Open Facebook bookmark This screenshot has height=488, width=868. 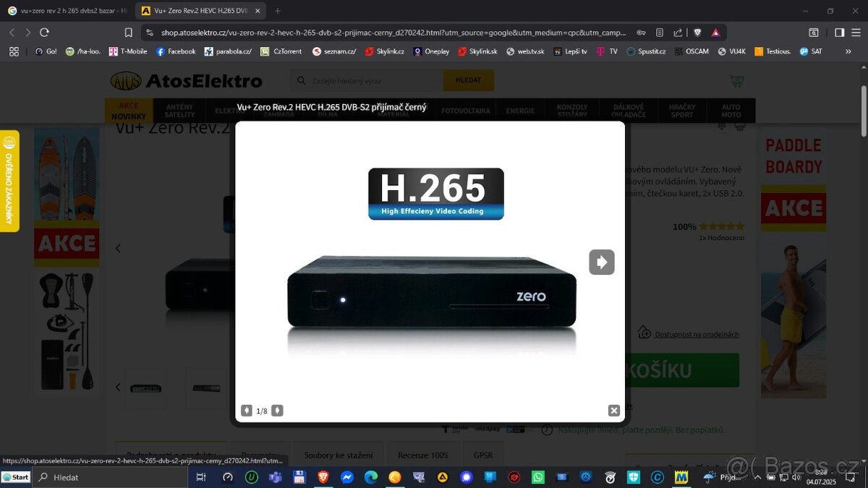pyautogui.click(x=176, y=51)
